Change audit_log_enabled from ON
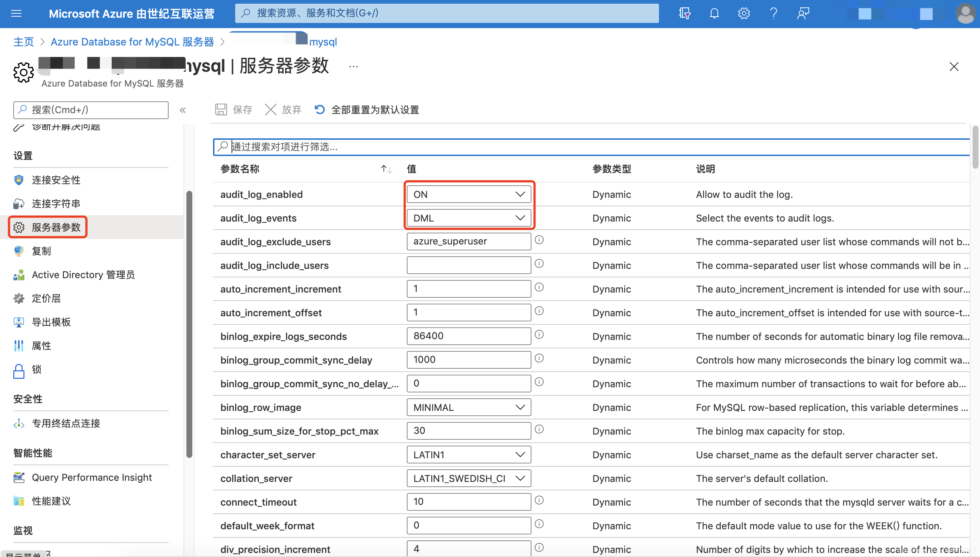 point(469,194)
